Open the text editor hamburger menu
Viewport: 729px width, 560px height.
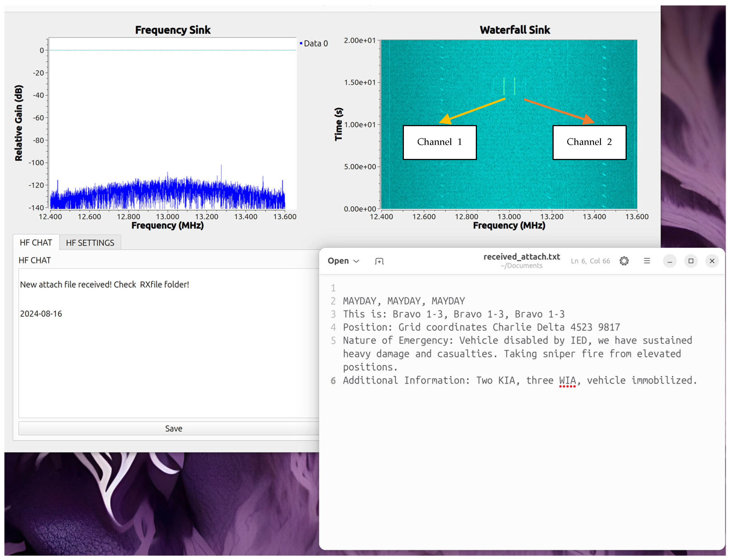tap(647, 261)
